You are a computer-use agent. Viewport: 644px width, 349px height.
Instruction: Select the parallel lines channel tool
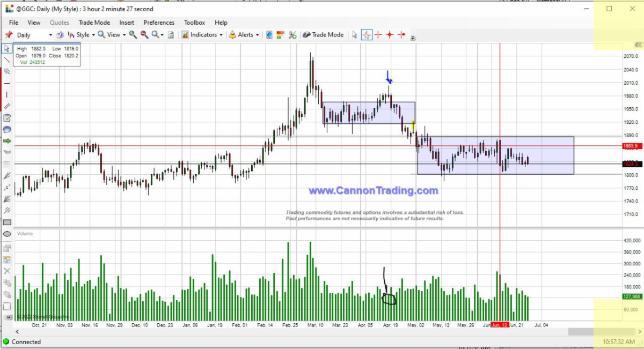click(x=7, y=71)
